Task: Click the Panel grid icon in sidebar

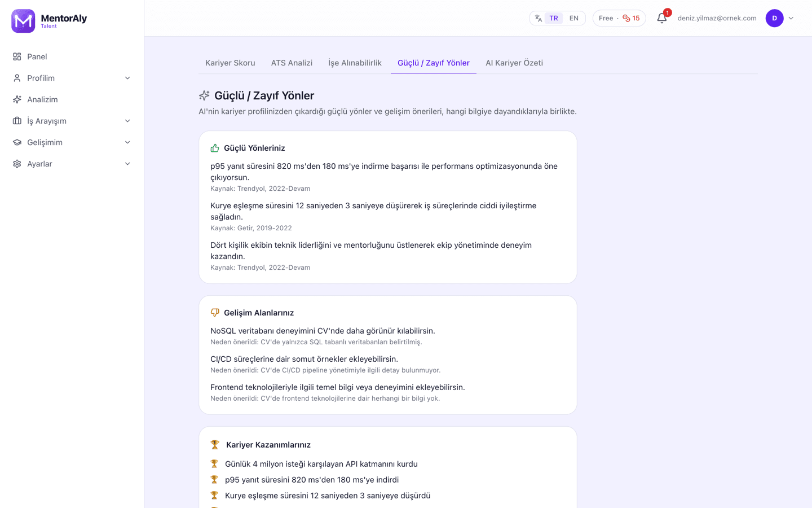Action: (x=17, y=56)
